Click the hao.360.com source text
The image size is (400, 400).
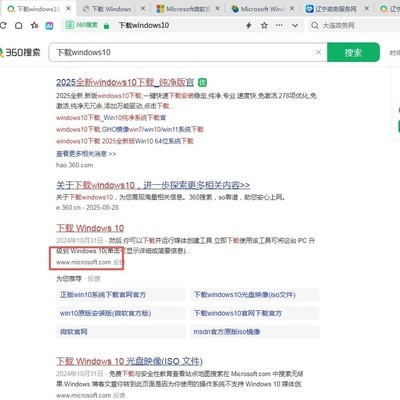click(x=74, y=165)
